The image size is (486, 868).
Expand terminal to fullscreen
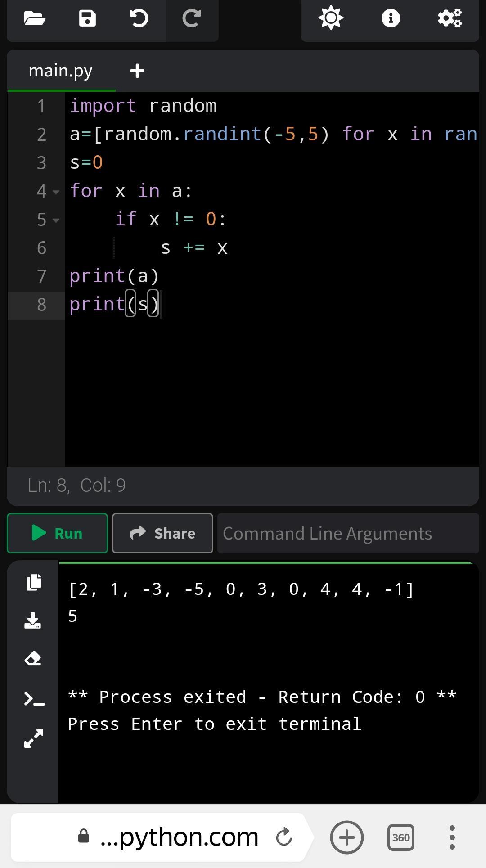(x=34, y=738)
